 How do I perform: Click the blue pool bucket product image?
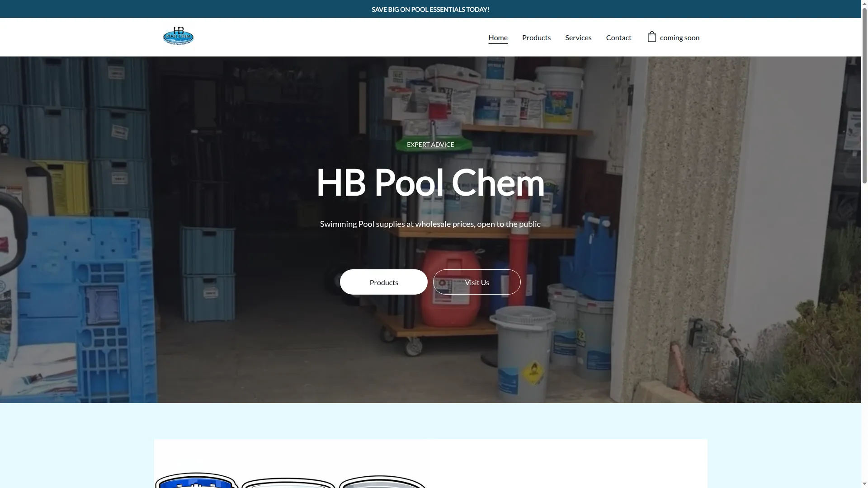tap(197, 480)
